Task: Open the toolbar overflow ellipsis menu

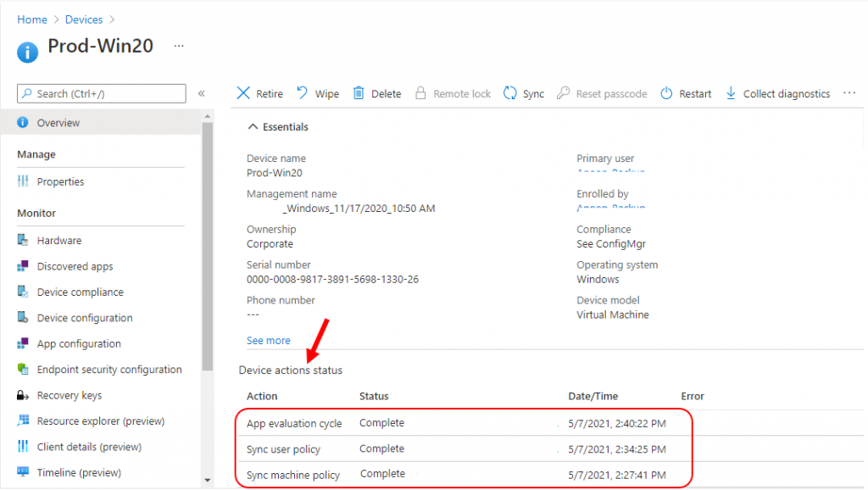Action: (849, 93)
